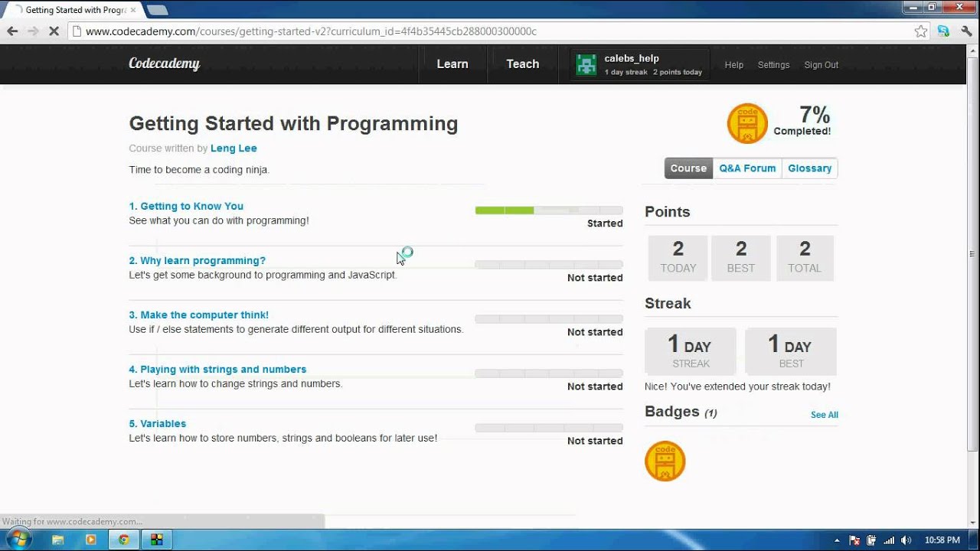Click the power icon in the system tray
Screen dimensions: 980x551
point(872,540)
